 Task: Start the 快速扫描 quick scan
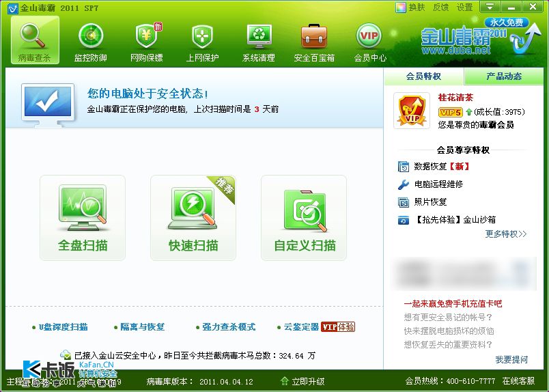click(x=193, y=218)
